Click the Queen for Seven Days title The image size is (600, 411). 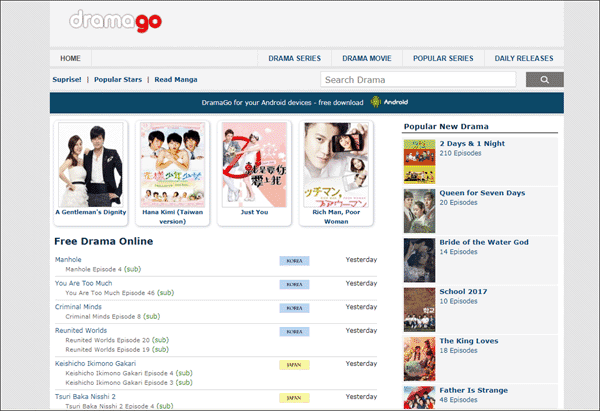coord(482,193)
